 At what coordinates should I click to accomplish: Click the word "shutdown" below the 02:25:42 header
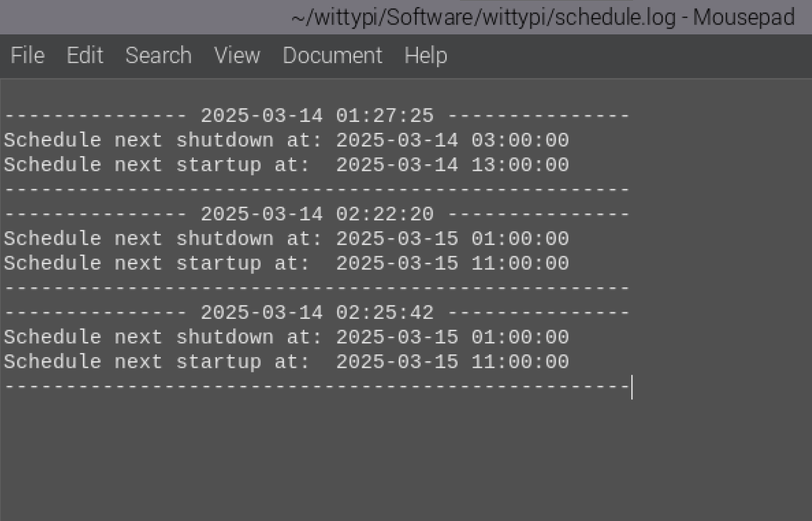pos(224,337)
